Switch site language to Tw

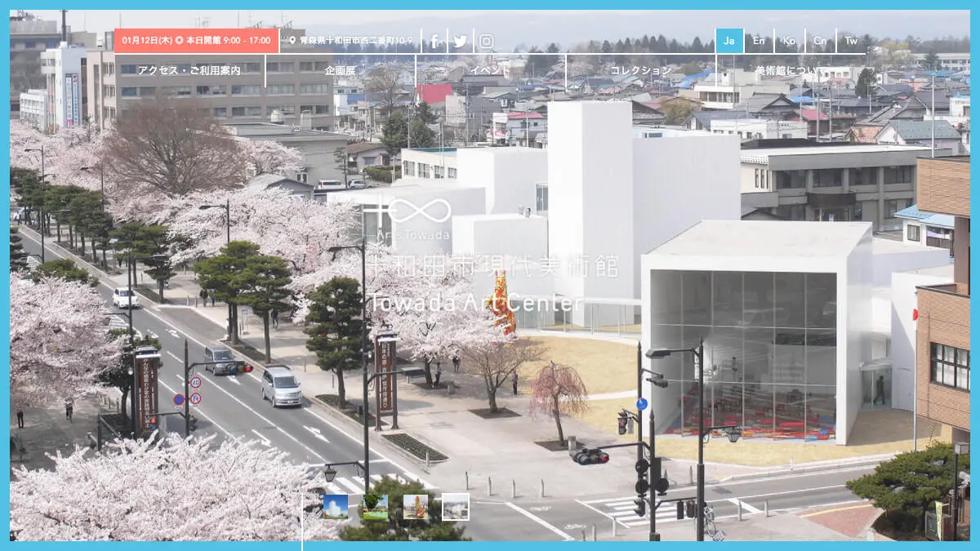click(x=851, y=41)
